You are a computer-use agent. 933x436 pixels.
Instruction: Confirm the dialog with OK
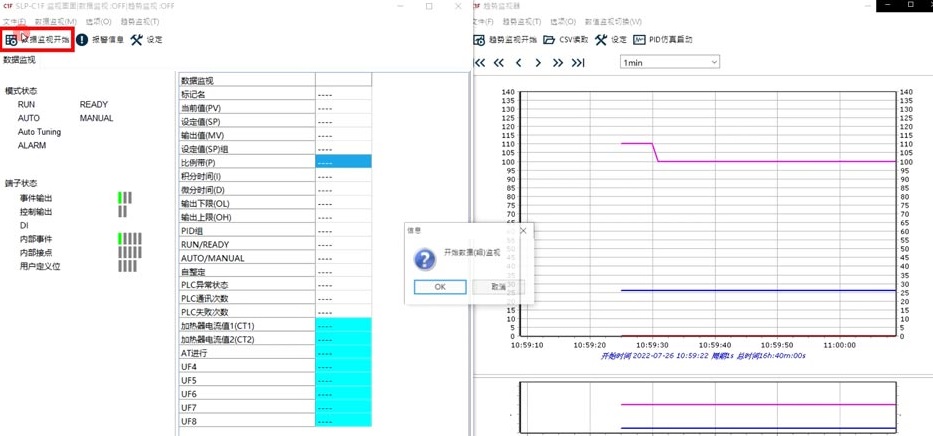[440, 287]
